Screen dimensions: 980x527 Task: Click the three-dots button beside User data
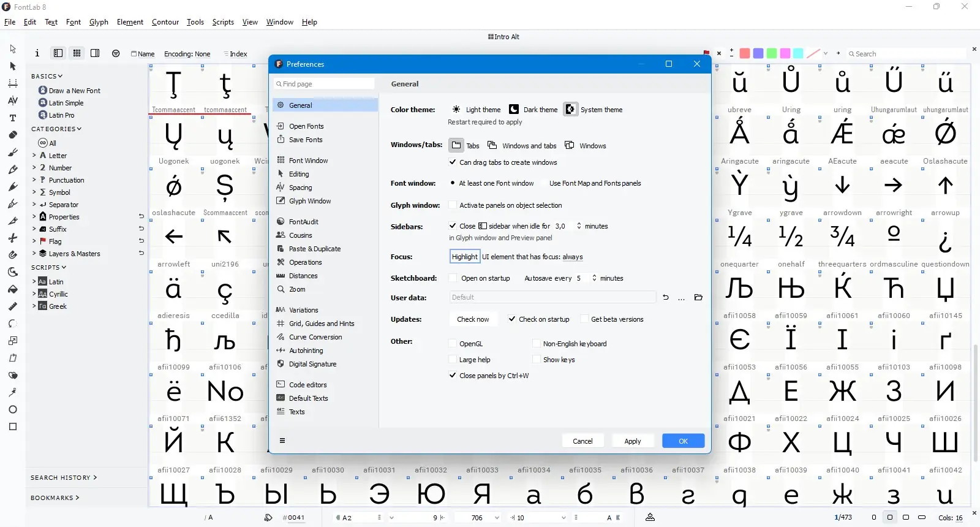(x=681, y=297)
